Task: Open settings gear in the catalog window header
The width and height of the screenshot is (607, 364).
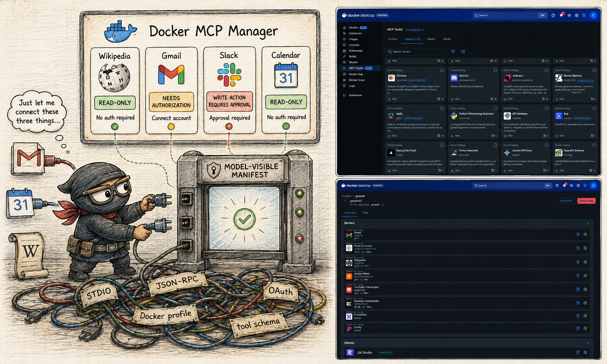Action: 577,15
